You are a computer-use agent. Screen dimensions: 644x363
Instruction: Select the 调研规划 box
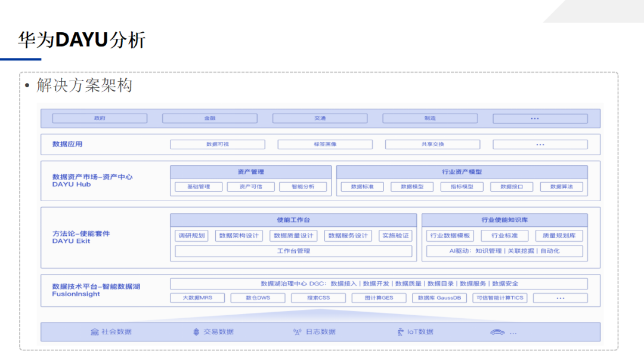click(x=191, y=236)
